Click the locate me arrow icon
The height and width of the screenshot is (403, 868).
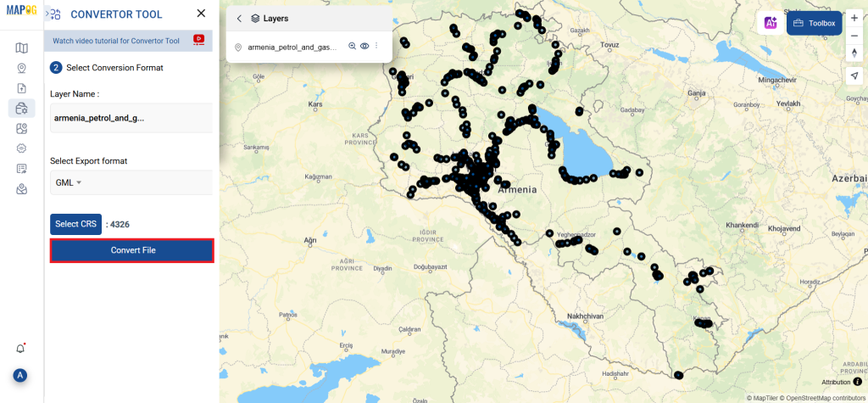pyautogui.click(x=854, y=76)
